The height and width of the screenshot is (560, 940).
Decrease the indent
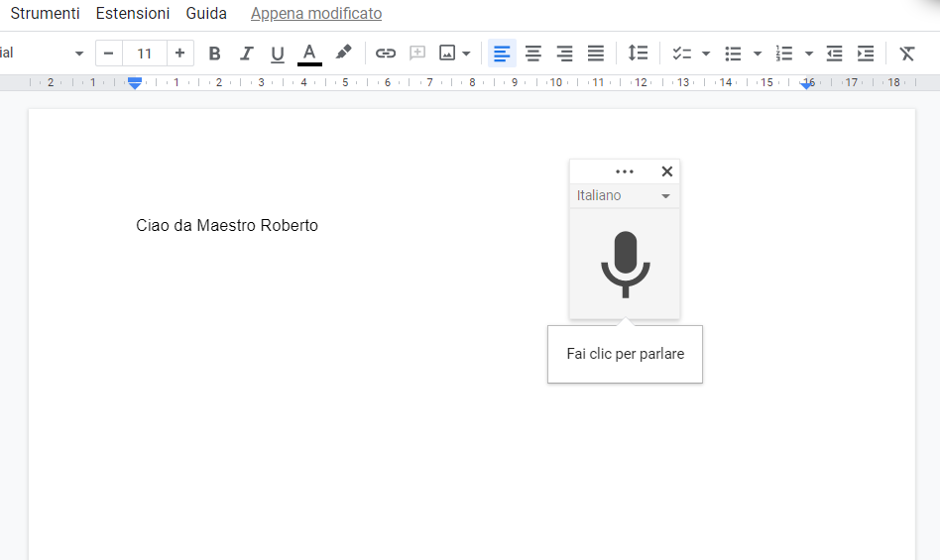[835, 54]
